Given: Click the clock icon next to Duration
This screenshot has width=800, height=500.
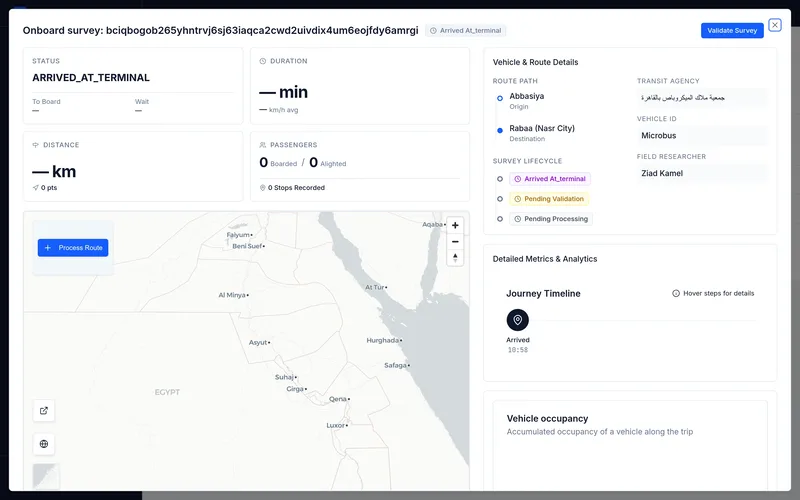Looking at the screenshot, I should (263, 61).
